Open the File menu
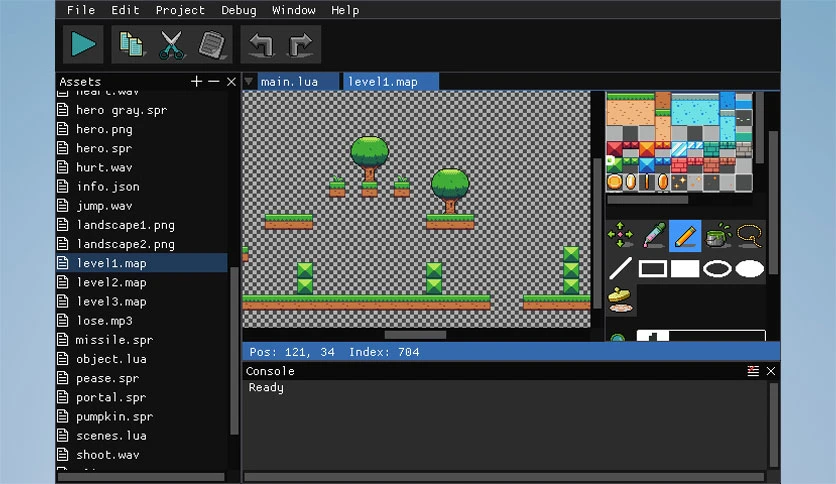 pyautogui.click(x=81, y=10)
